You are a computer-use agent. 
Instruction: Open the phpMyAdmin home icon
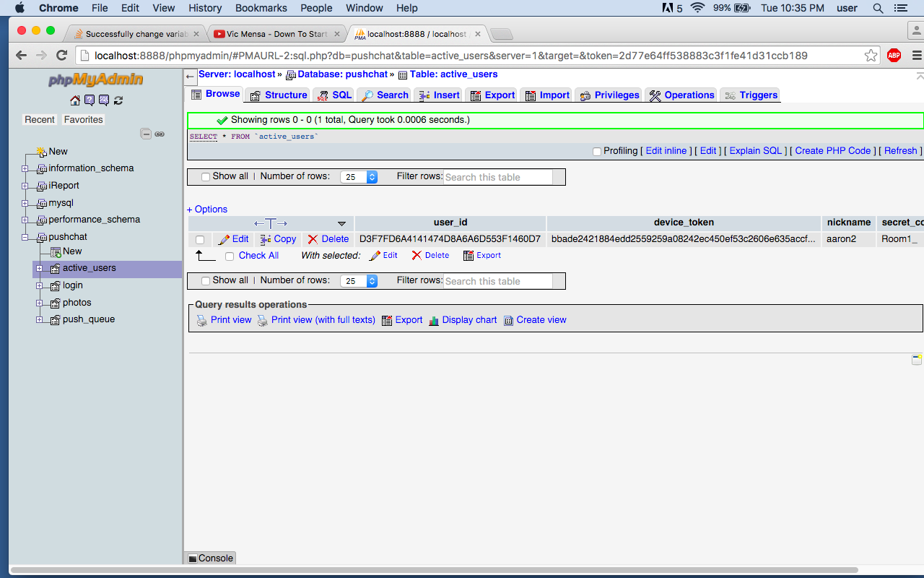click(75, 100)
